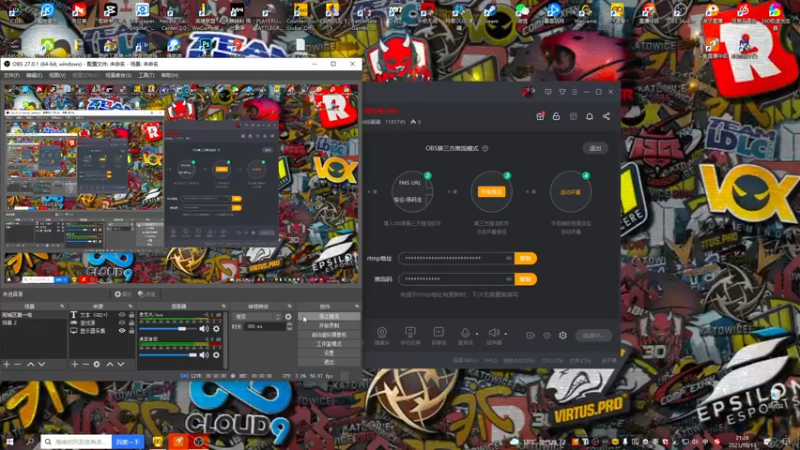This screenshot has width=800, height=450.
Task: Click the orange 开始推流 button in the live companion
Action: coord(491,192)
